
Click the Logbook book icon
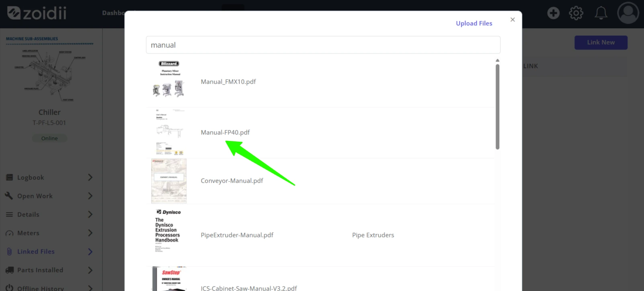tap(9, 177)
